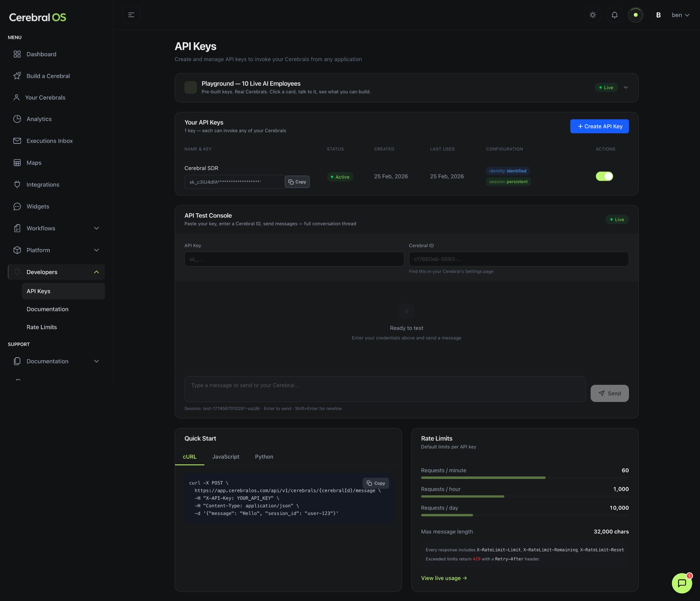Select Integrations in the sidebar
The width and height of the screenshot is (700, 601).
click(43, 184)
